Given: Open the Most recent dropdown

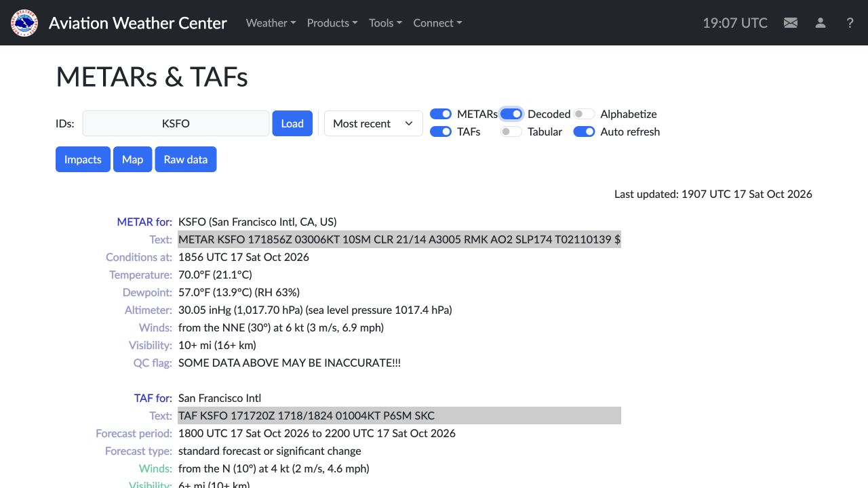Looking at the screenshot, I should click(x=374, y=123).
